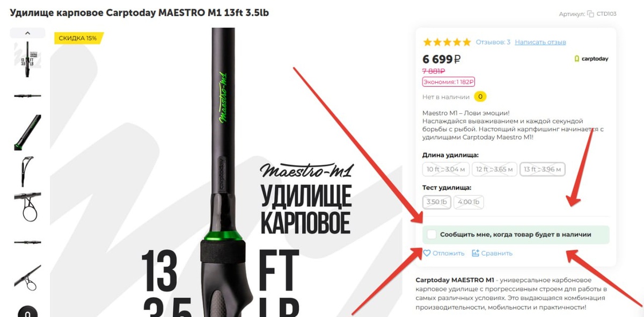The height and width of the screenshot is (317, 644).
Task: Click the compare chart icon beside Сравнить
Action: (475, 253)
